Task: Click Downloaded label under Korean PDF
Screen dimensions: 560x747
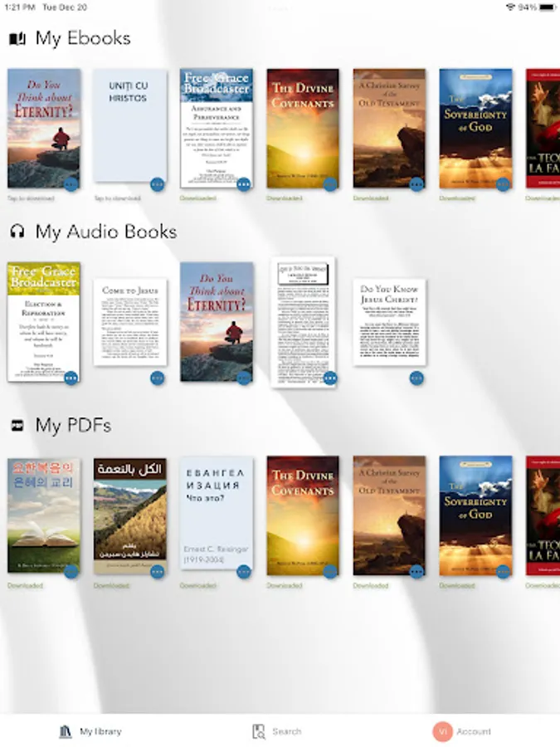Action: [25, 585]
